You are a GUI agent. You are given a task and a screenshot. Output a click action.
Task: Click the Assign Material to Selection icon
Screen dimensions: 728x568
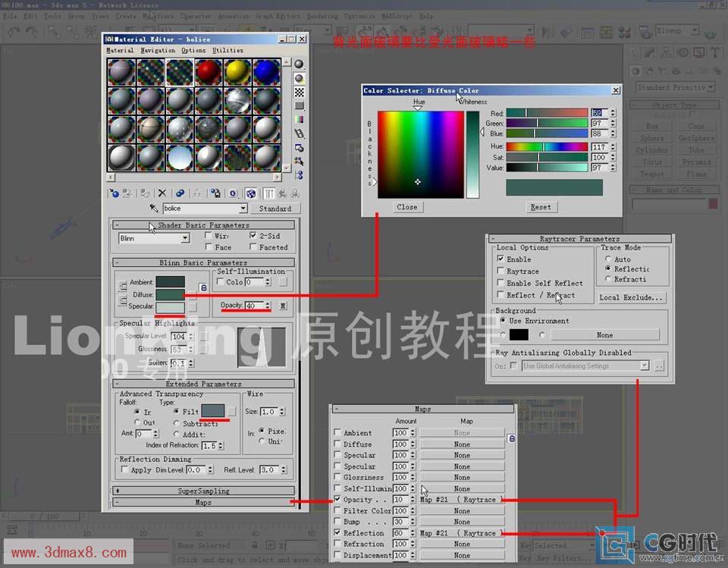point(145,193)
